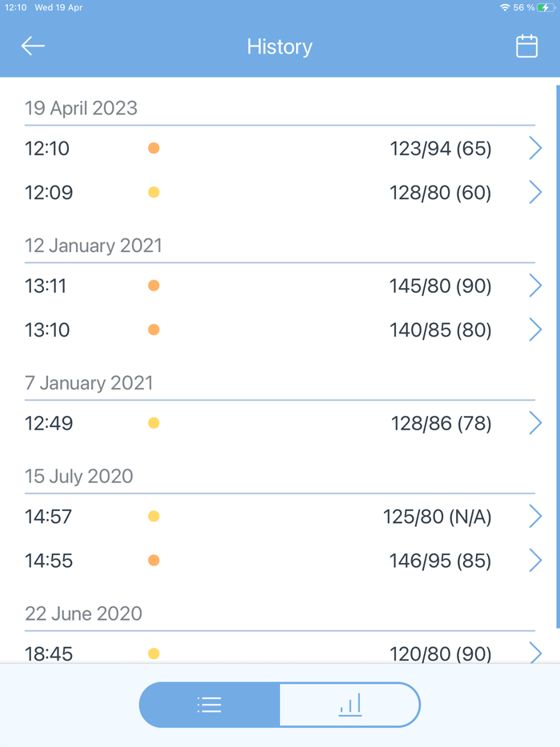
Task: Open the 140/85 (80) measurement entry
Action: (439, 329)
